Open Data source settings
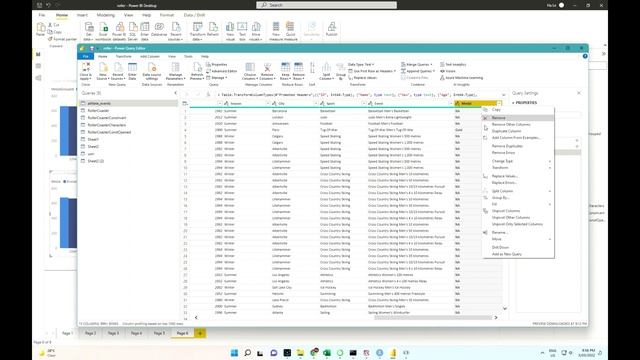 click(152, 71)
